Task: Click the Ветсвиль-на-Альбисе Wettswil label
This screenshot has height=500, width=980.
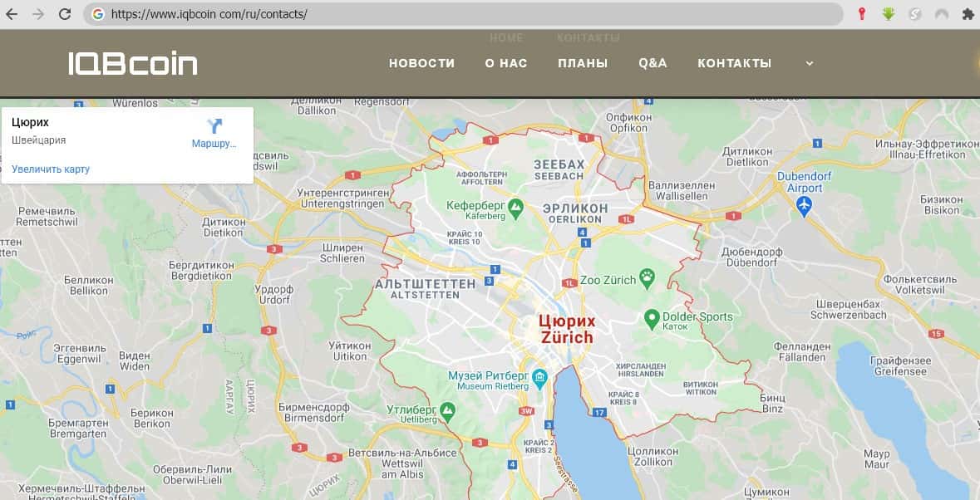Action: (402, 463)
